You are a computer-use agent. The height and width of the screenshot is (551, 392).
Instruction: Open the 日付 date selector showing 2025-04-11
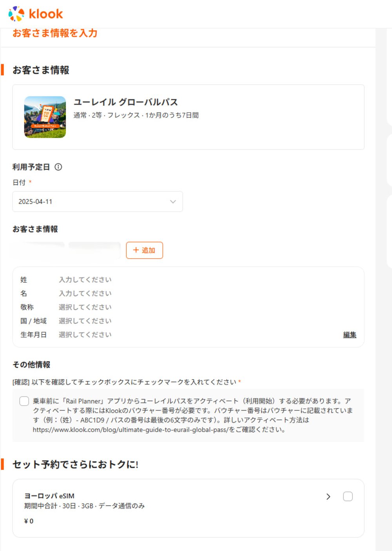pyautogui.click(x=97, y=202)
